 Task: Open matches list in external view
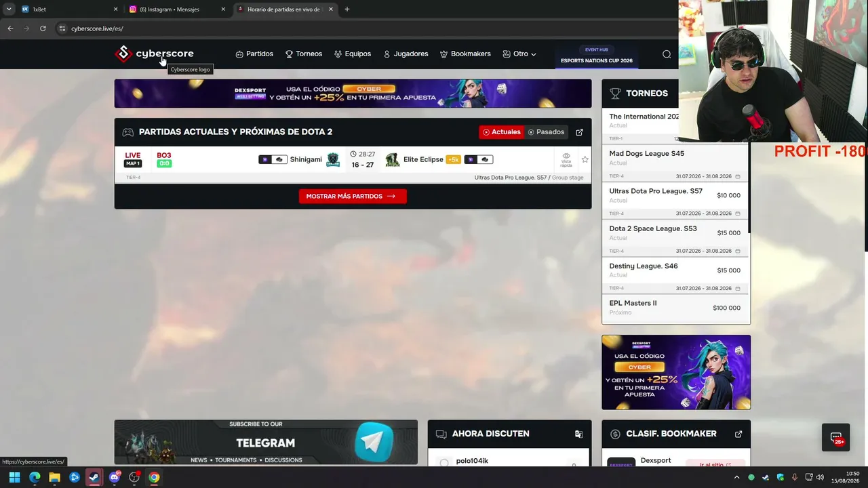coord(579,132)
